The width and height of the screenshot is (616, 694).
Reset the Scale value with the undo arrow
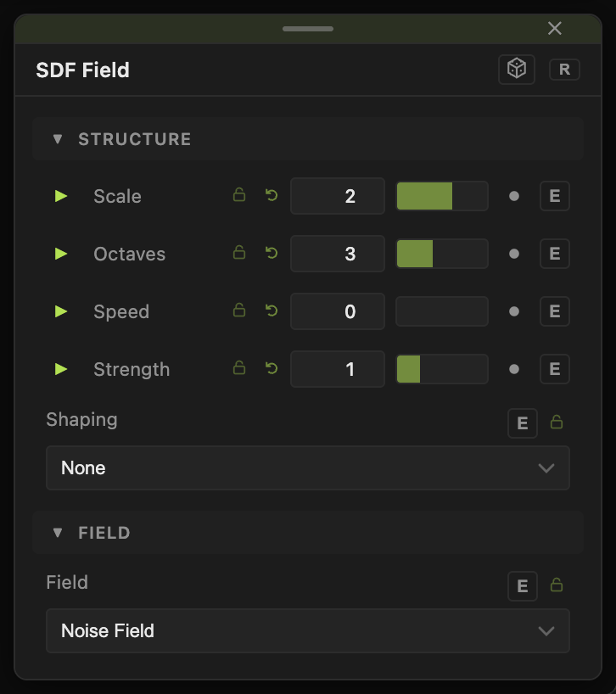click(272, 195)
